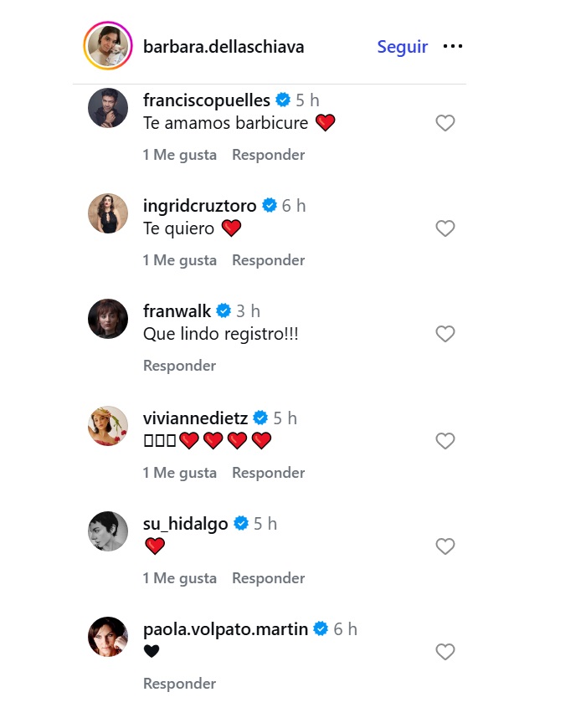Open barbara.dellaschiava username in header
Screen dimensions: 586x728
[x=224, y=47]
